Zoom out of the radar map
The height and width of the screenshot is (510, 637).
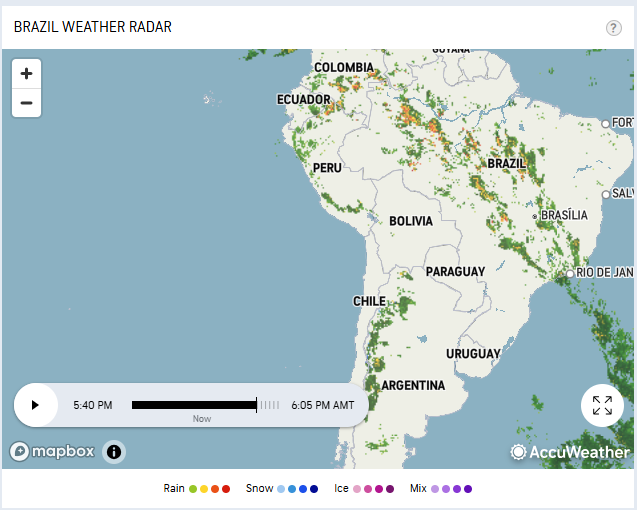point(26,103)
